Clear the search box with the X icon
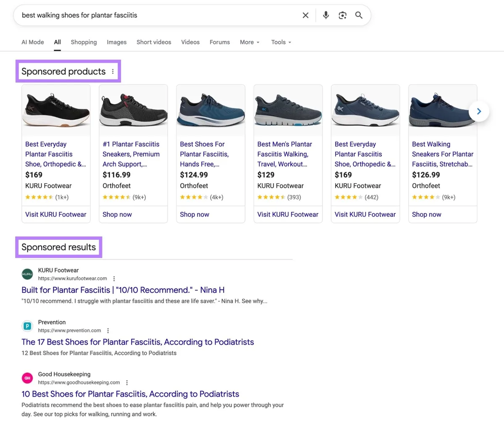The image size is (504, 426). point(305,15)
